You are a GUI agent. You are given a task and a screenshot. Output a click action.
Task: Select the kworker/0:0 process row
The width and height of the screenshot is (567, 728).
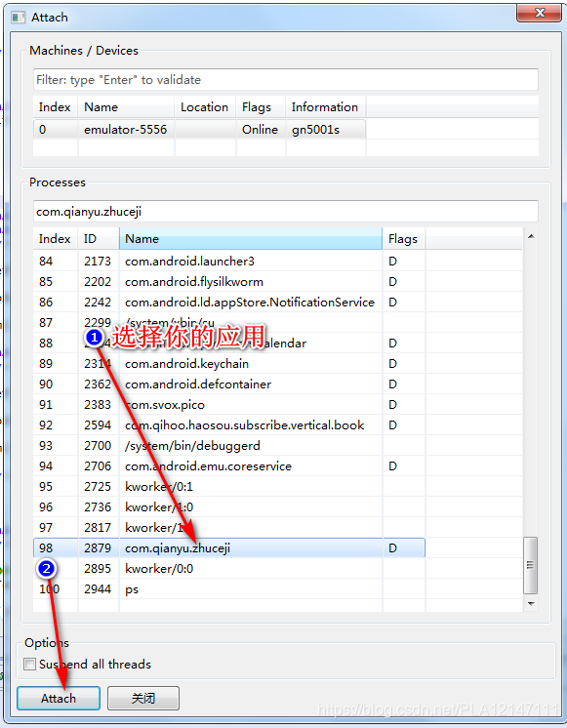[x=229, y=568]
